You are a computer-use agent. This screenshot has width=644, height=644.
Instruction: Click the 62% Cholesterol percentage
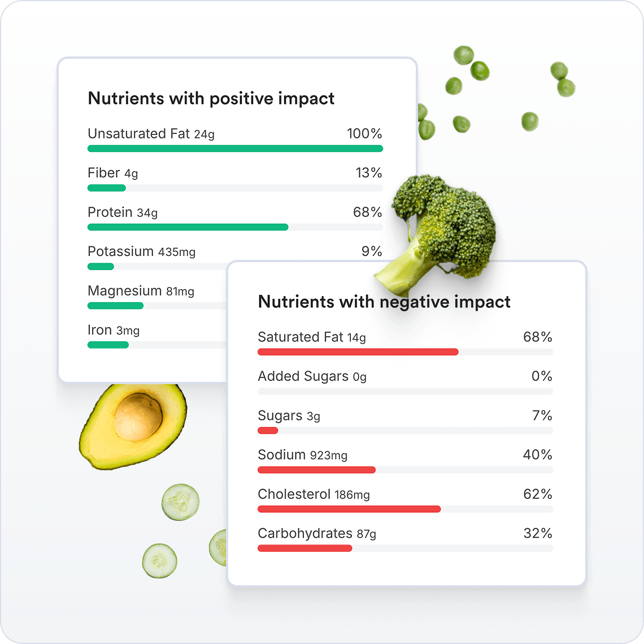click(537, 494)
